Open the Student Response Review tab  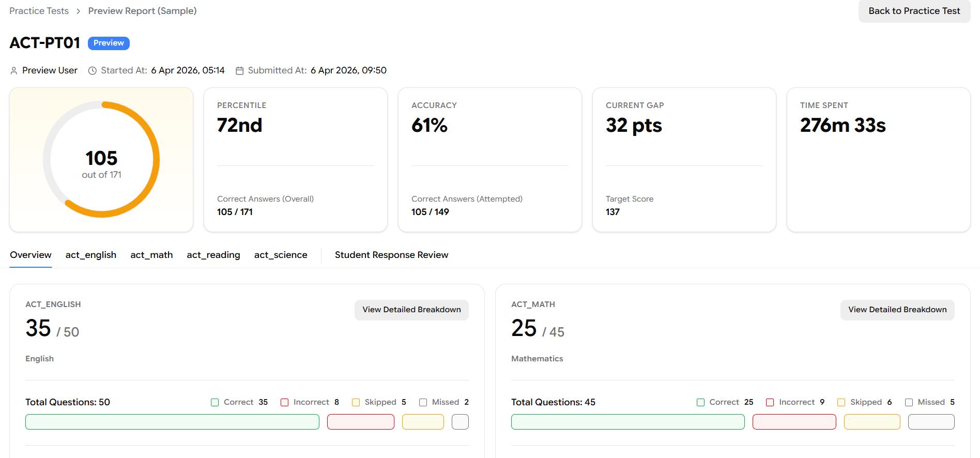coord(391,255)
